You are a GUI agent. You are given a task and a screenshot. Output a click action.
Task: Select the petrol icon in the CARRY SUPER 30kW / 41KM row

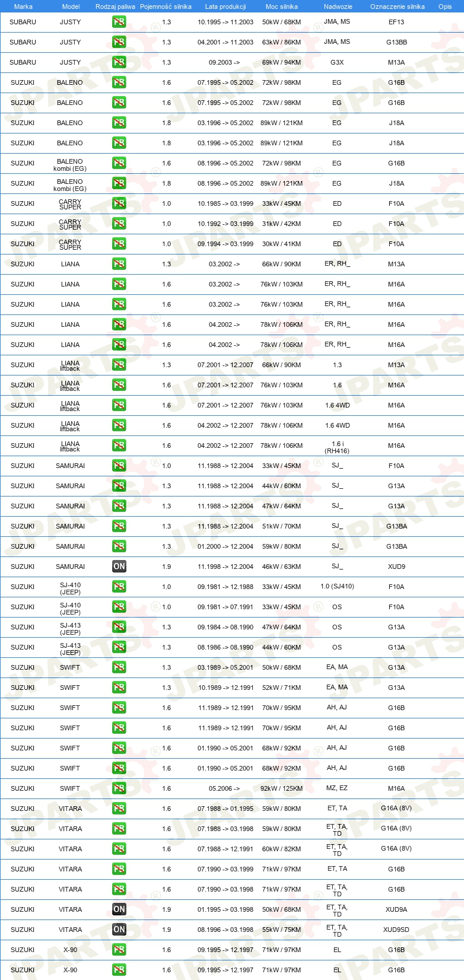click(x=119, y=244)
